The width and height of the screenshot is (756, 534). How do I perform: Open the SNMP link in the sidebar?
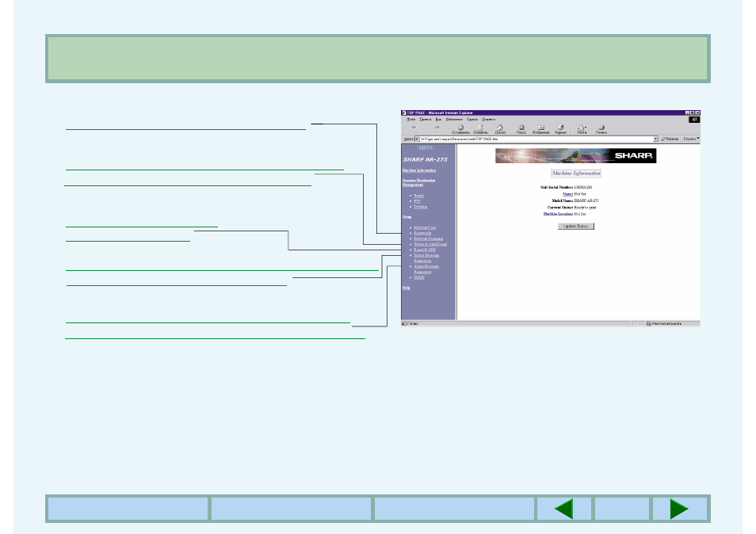419,277
